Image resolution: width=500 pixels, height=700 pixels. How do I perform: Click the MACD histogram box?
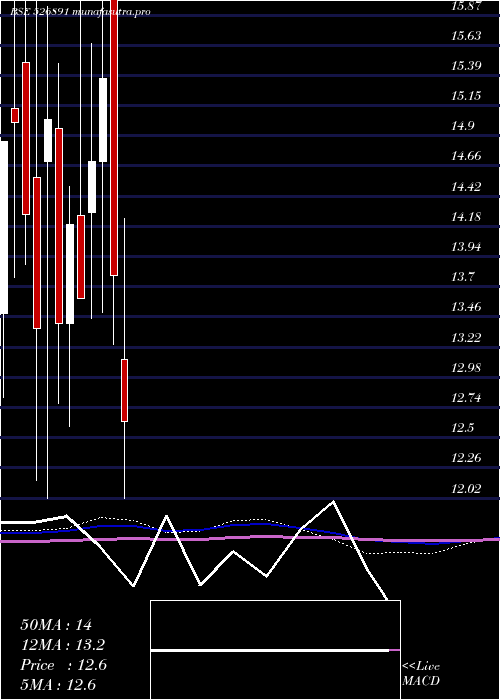[275, 650]
